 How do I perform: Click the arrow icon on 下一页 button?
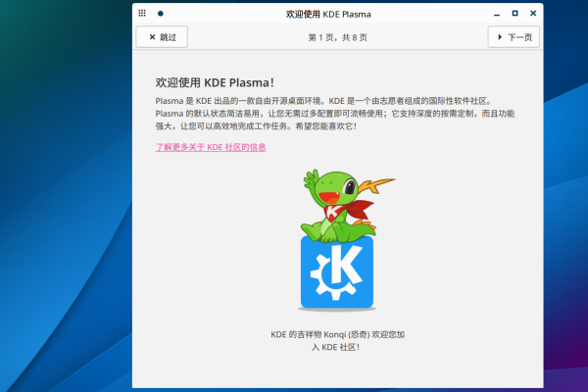pyautogui.click(x=498, y=37)
